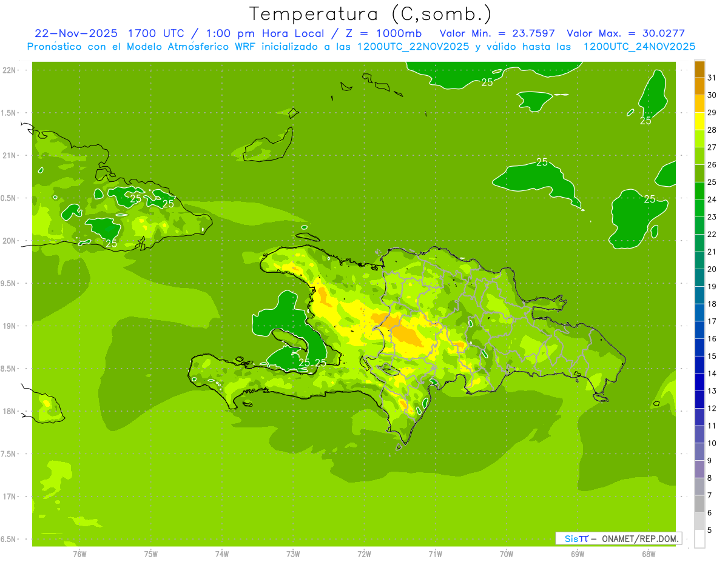Pick yellow legend swatch between 28 and 29
The width and height of the screenshot is (728, 562).
(x=699, y=121)
